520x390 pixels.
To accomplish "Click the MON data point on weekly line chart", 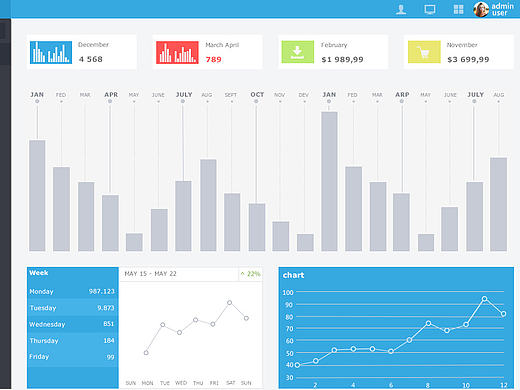I will (146, 353).
